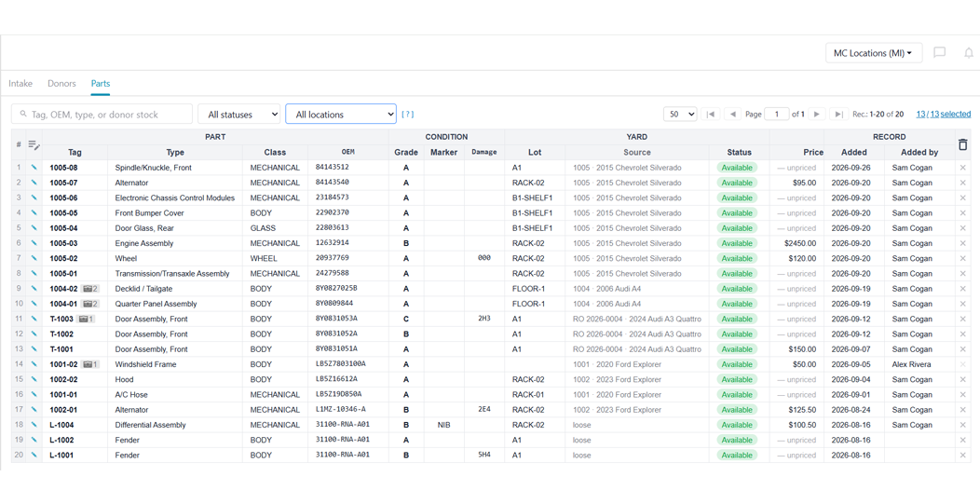This screenshot has width=980, height=504.
Task: Open the notifications bell icon
Action: [969, 53]
